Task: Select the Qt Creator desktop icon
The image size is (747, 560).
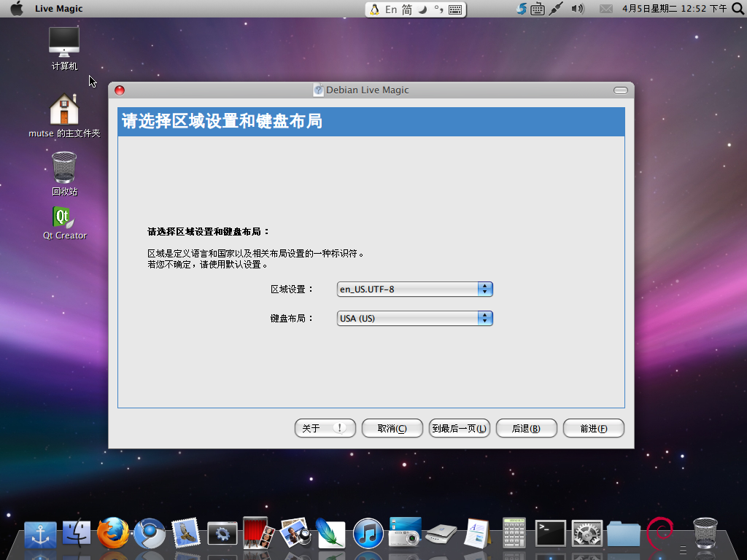Action: click(x=65, y=223)
